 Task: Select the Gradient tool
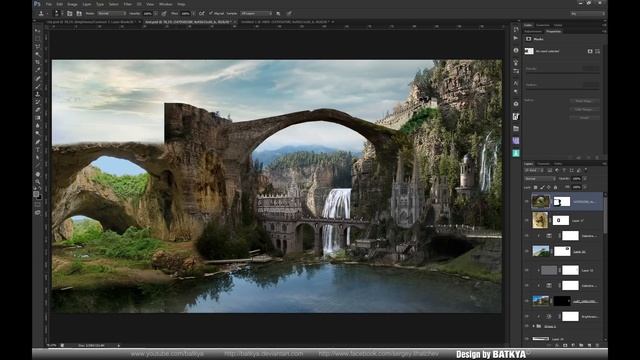(x=38, y=118)
